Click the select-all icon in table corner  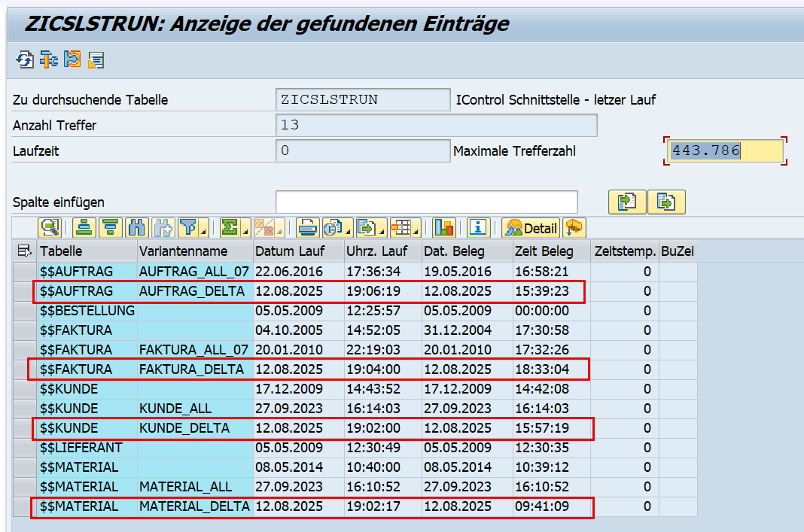tap(24, 251)
